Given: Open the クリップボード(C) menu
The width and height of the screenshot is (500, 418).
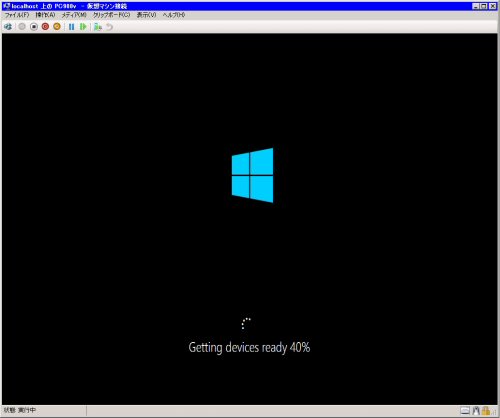Looking at the screenshot, I should coord(111,15).
